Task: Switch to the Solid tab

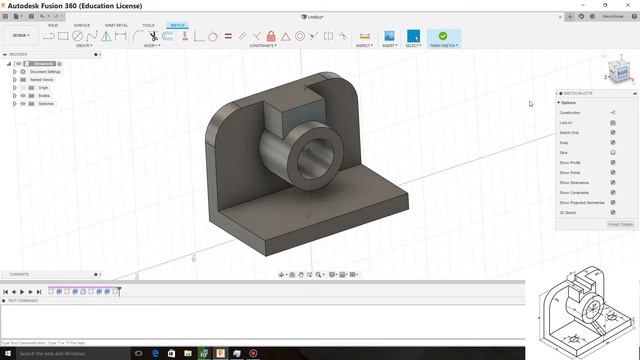Action: (x=53, y=25)
